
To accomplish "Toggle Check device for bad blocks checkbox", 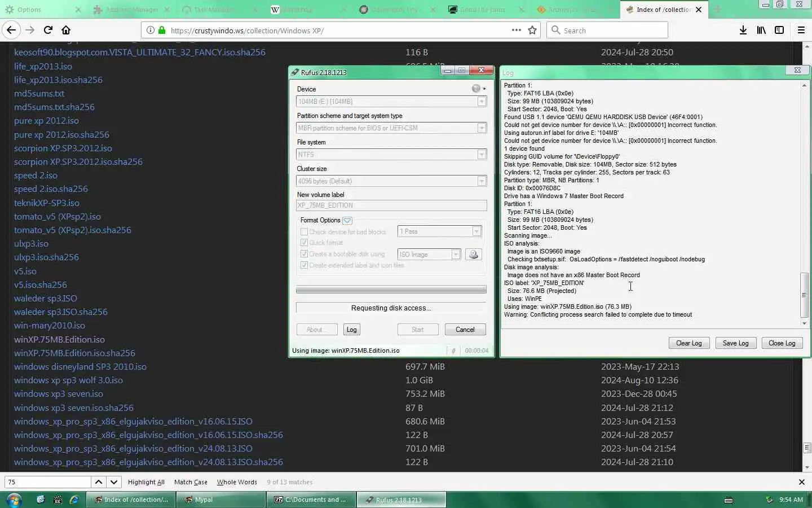I will click(x=304, y=232).
